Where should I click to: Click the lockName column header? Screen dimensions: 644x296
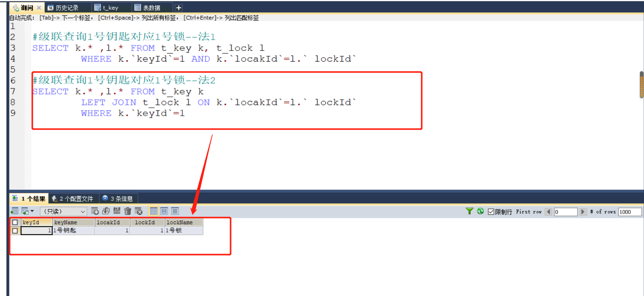[184, 222]
